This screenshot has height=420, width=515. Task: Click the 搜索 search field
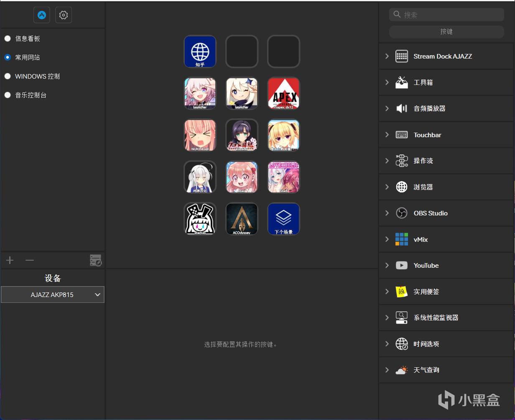pyautogui.click(x=446, y=15)
